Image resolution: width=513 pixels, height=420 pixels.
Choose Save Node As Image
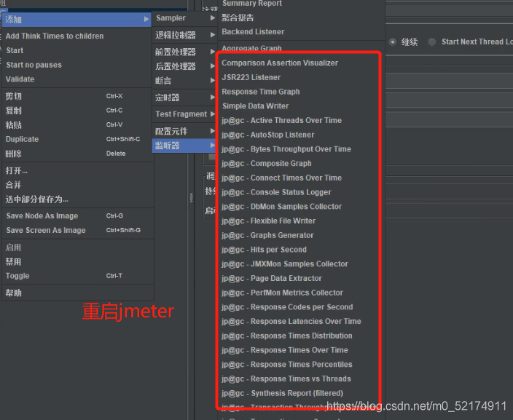point(77,215)
